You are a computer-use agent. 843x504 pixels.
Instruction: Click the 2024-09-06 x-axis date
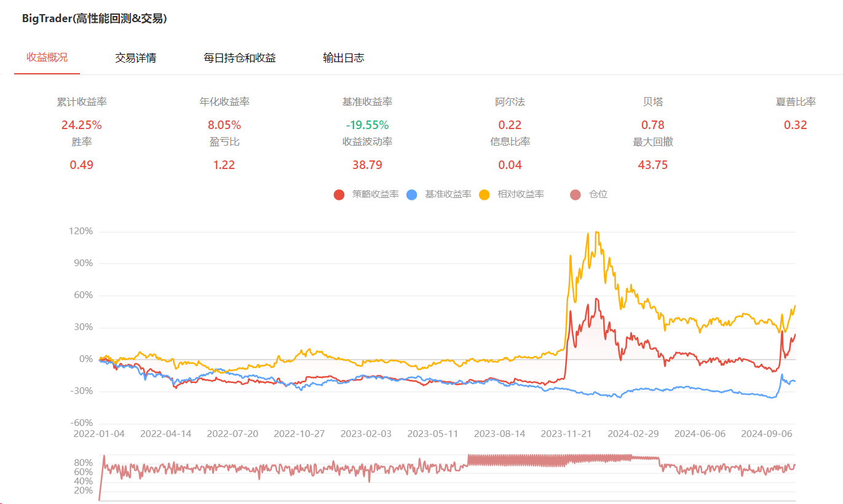point(767,433)
